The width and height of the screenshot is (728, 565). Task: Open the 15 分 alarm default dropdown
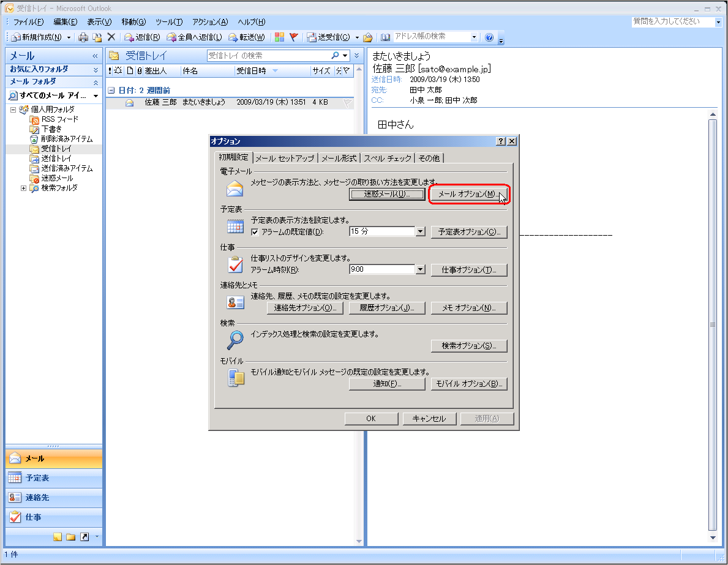pyautogui.click(x=420, y=231)
